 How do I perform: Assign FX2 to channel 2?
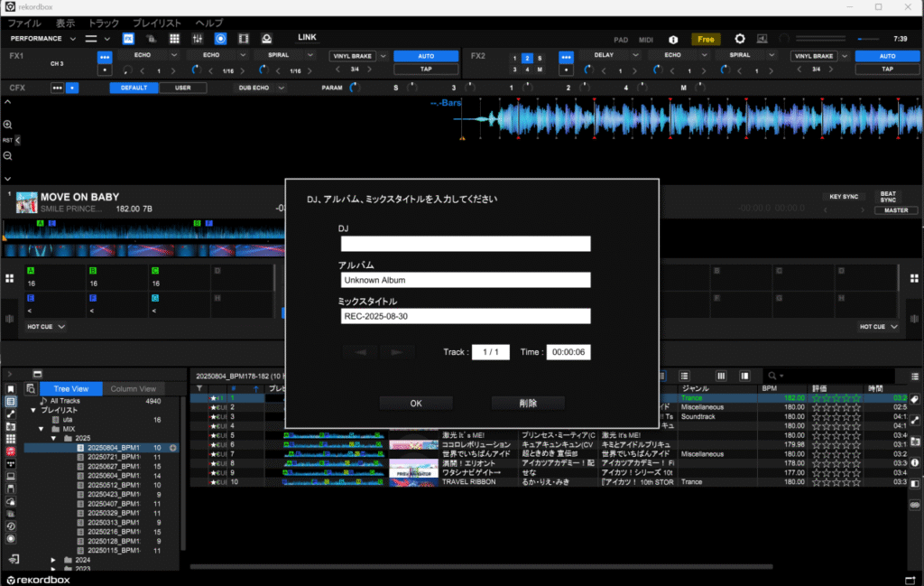tap(527, 59)
